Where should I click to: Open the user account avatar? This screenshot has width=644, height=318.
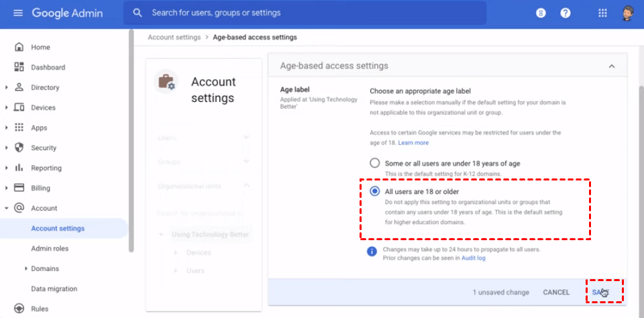(x=628, y=13)
